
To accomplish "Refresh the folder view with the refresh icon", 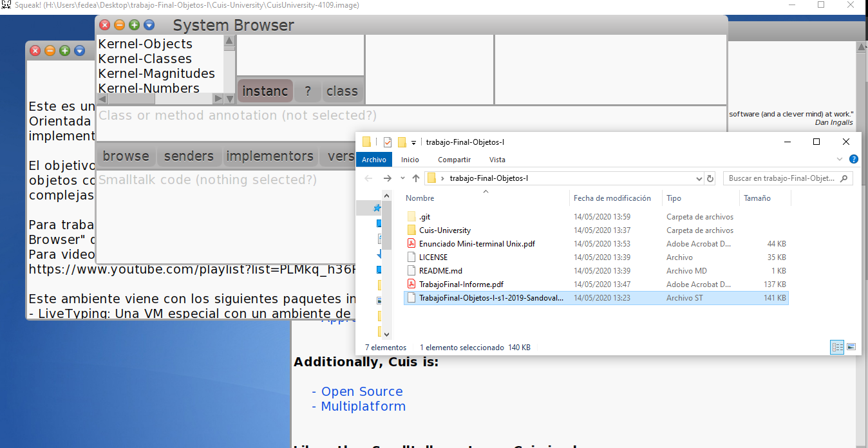I will [710, 178].
